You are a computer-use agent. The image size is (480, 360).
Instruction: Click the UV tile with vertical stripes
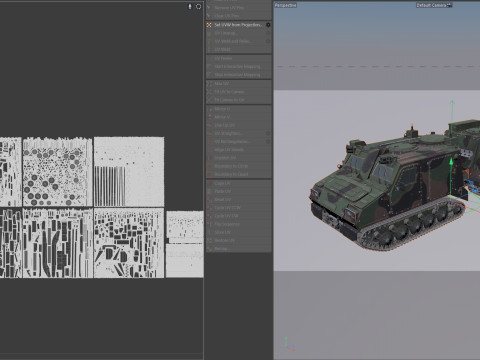pyautogui.click(x=129, y=171)
